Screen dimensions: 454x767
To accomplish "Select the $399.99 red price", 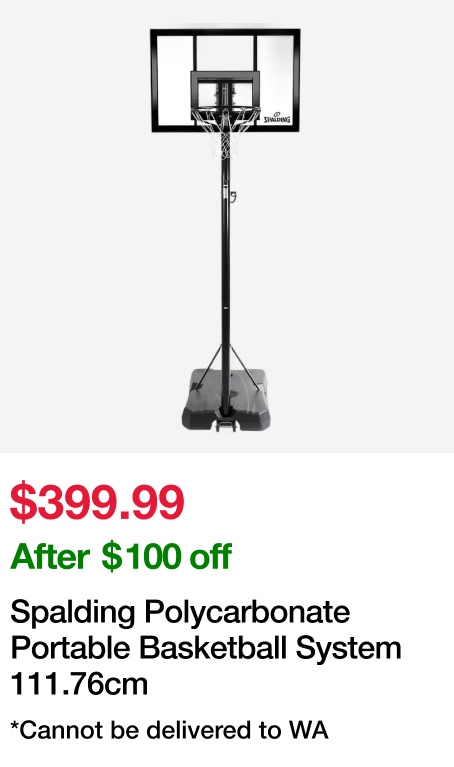I will [x=97, y=502].
